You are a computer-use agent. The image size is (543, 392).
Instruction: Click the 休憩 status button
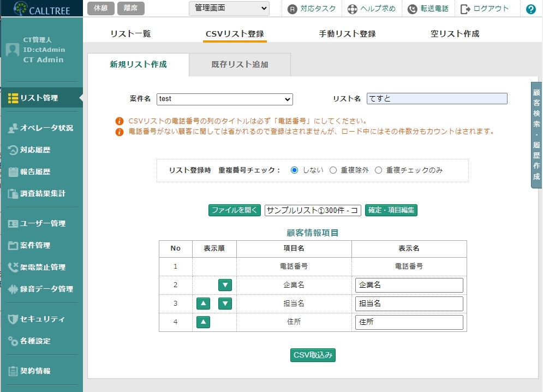[101, 8]
